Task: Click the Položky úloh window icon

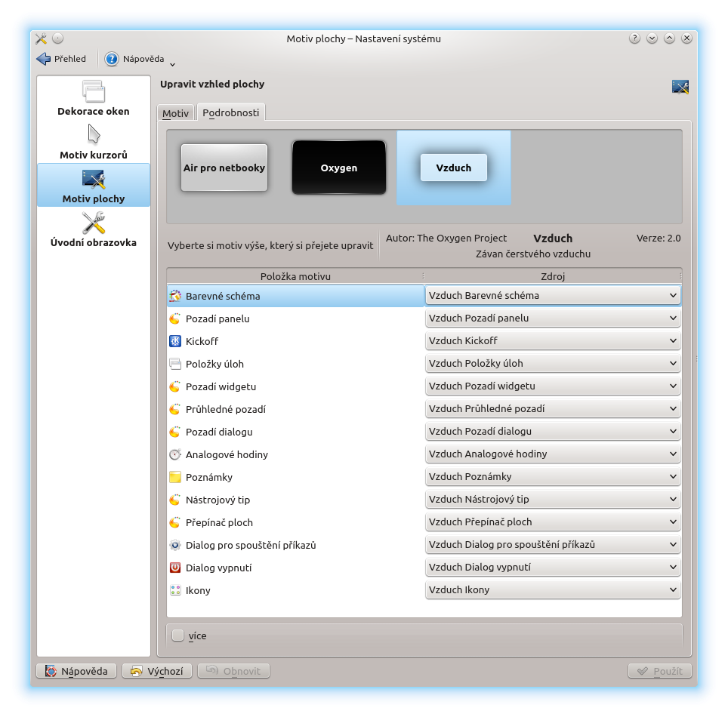Action: pyautogui.click(x=175, y=364)
